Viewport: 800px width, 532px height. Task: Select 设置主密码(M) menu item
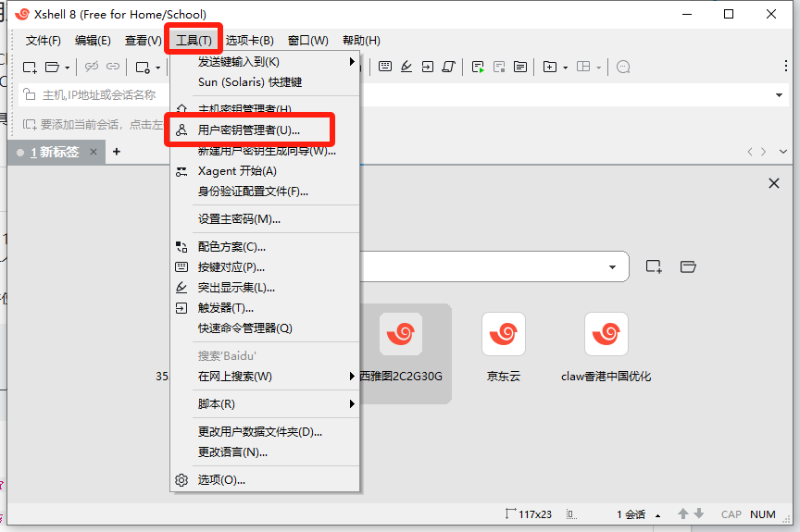pyautogui.click(x=265, y=218)
